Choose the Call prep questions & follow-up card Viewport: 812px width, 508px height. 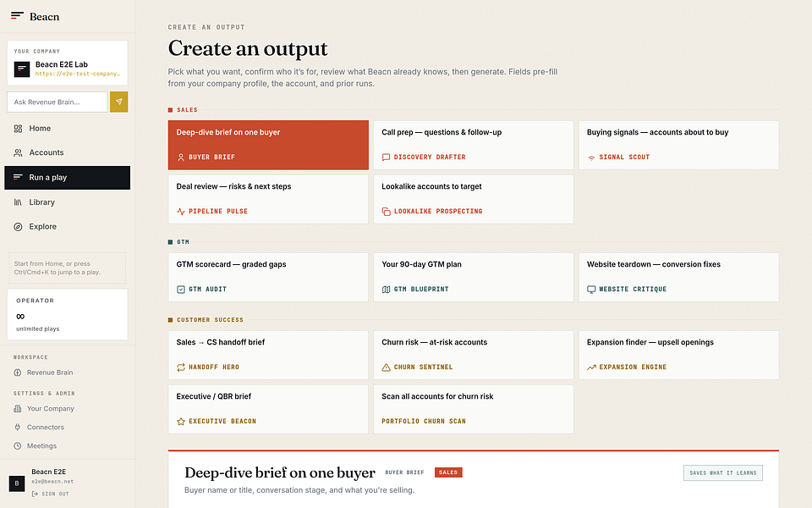pyautogui.click(x=474, y=145)
